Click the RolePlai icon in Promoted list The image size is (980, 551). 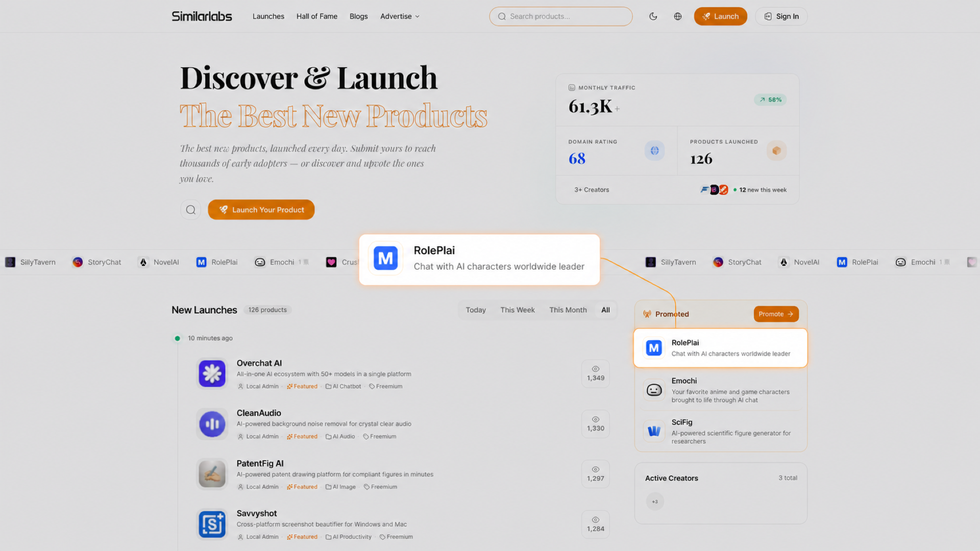point(654,348)
